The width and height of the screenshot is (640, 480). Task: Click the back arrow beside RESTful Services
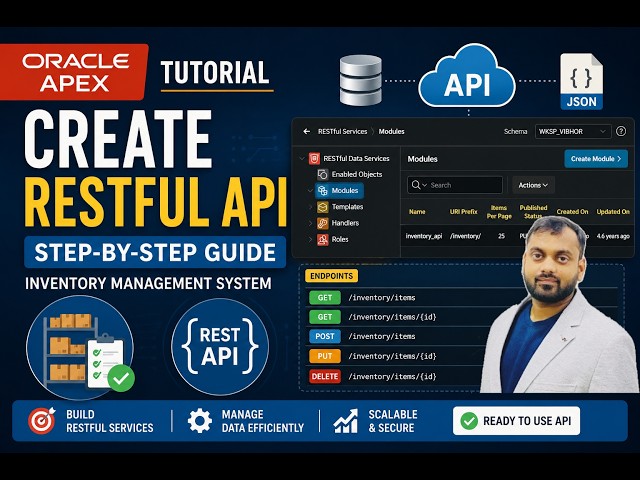click(x=307, y=131)
